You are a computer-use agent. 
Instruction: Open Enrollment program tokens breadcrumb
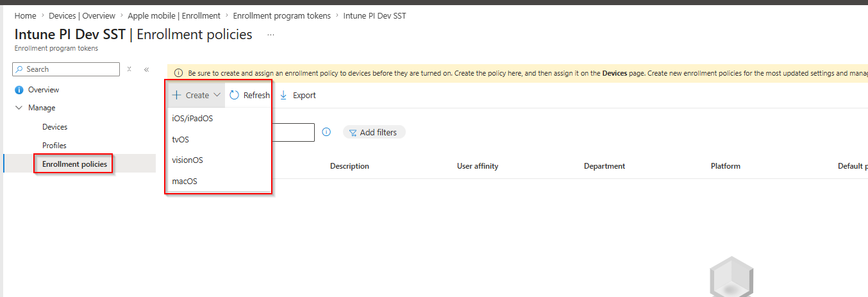tap(282, 15)
